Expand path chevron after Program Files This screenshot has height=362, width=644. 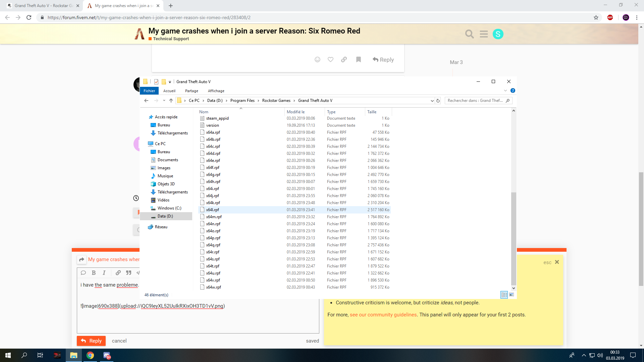tap(258, 101)
